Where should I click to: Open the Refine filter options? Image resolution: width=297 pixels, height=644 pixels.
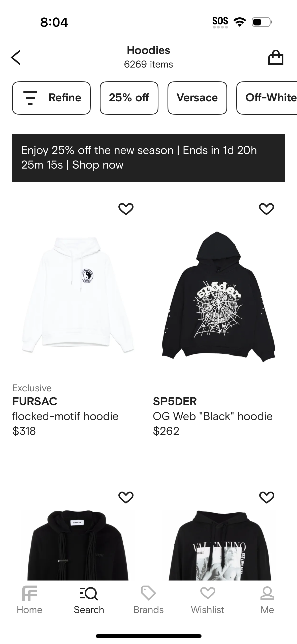51,98
